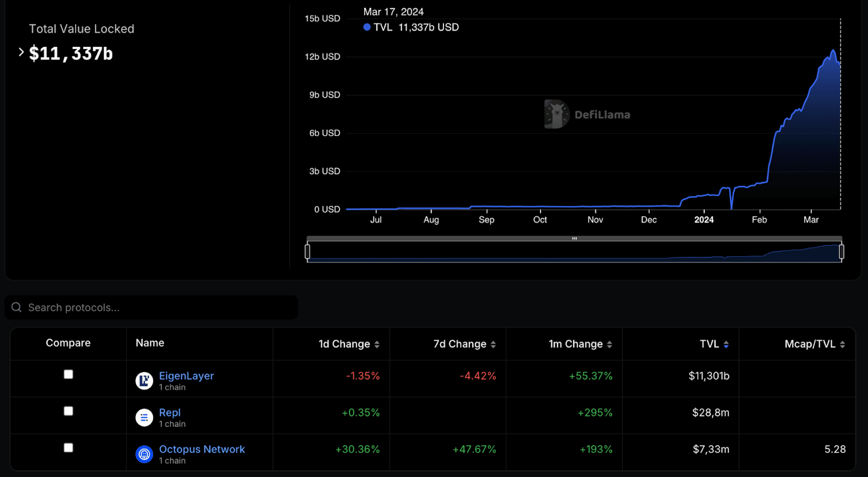Click EigenLayer's -4.42% 7d change
Screen dimensions: 868x477
(477, 376)
